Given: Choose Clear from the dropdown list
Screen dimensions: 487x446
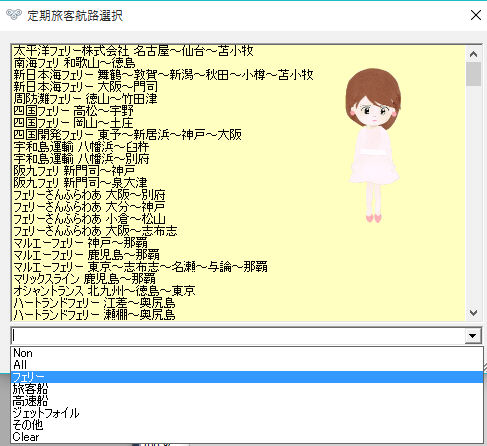Looking at the screenshot, I should pos(247,437).
